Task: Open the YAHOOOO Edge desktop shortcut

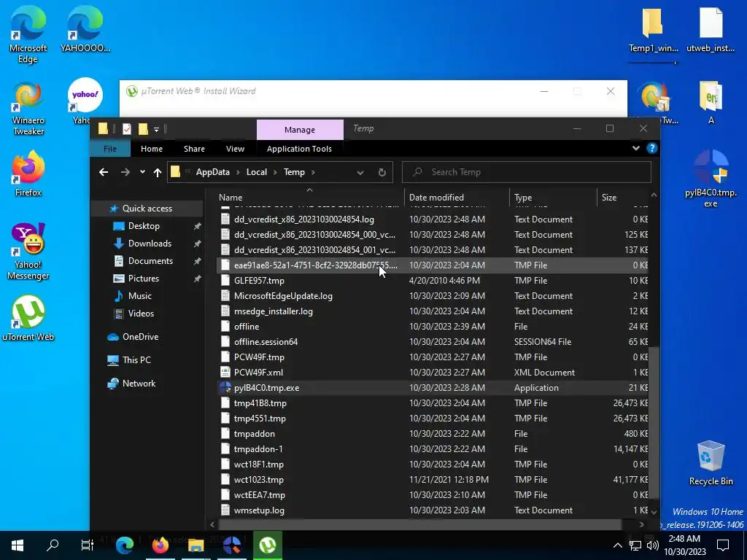Action: point(85,29)
